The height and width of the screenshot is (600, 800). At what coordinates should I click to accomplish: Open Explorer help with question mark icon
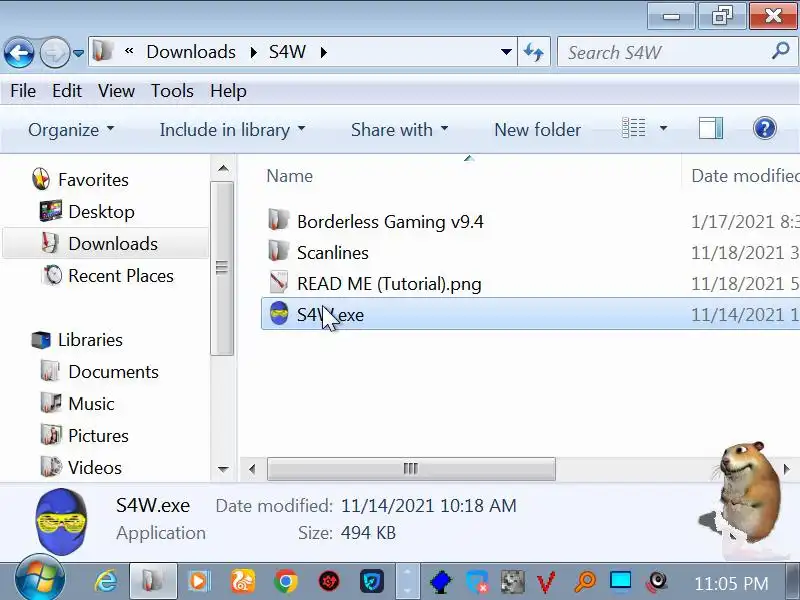[x=764, y=128]
